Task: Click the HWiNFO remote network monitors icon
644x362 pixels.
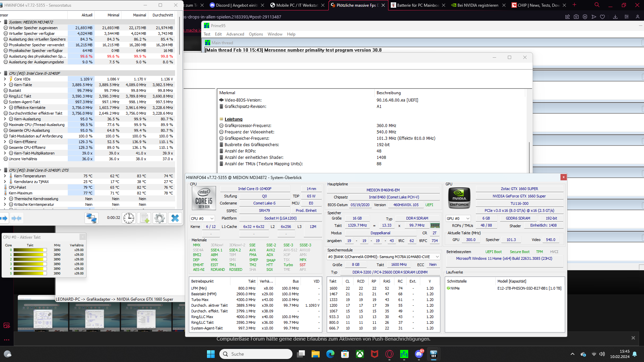Action: [x=91, y=218]
